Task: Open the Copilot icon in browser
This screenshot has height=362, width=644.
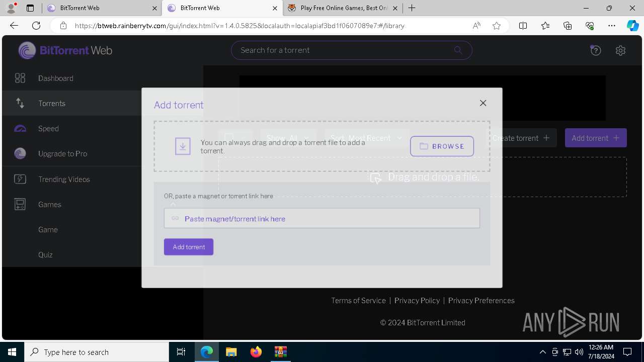Action: pyautogui.click(x=632, y=26)
